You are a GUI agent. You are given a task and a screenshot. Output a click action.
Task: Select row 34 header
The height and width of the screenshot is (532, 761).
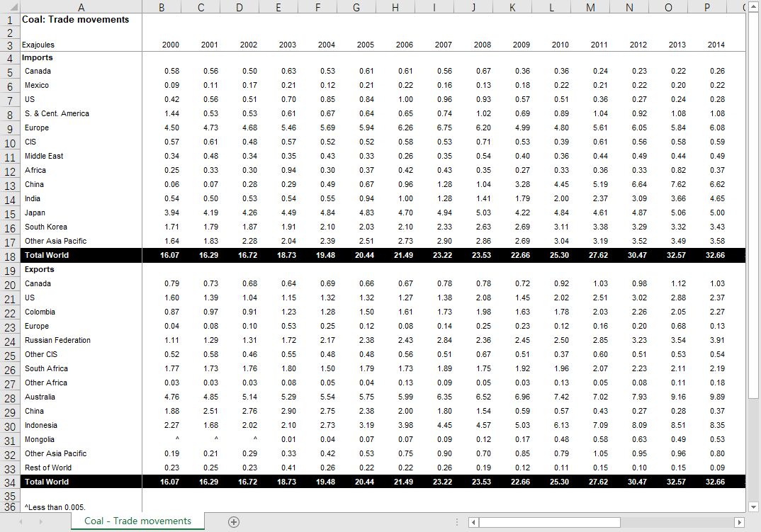click(x=10, y=482)
